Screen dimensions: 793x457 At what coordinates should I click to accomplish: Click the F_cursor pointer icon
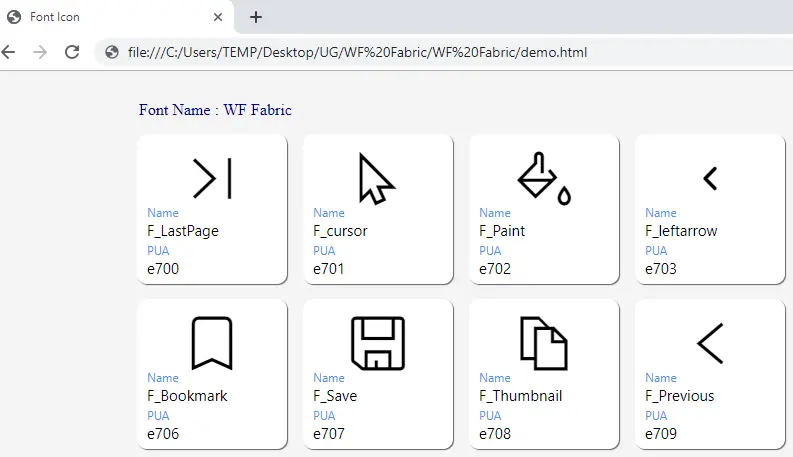pyautogui.click(x=377, y=178)
